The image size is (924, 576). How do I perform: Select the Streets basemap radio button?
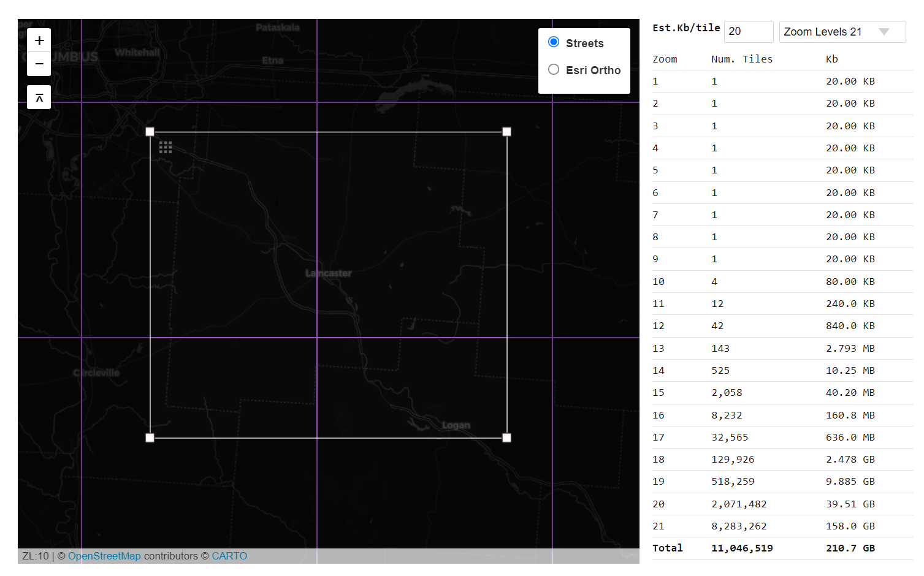pos(554,42)
